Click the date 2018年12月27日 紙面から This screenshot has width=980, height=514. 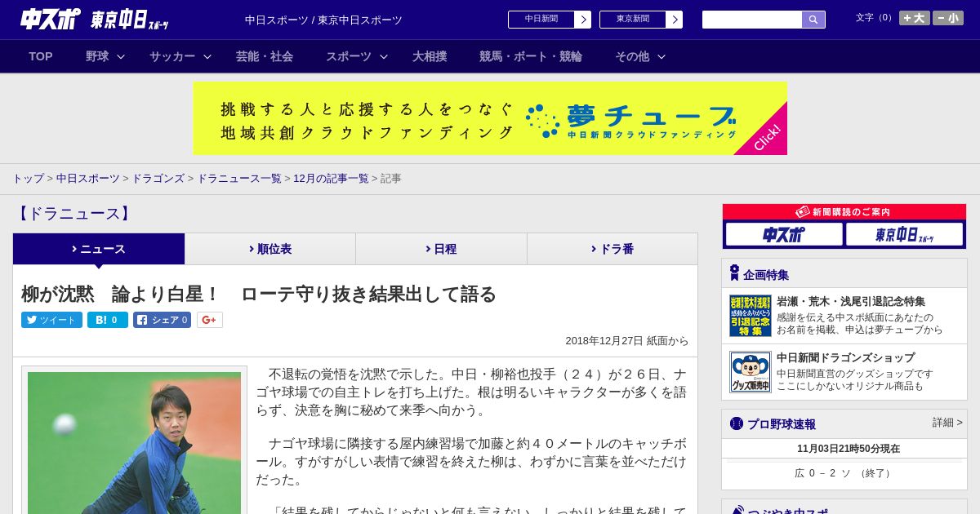click(x=627, y=341)
